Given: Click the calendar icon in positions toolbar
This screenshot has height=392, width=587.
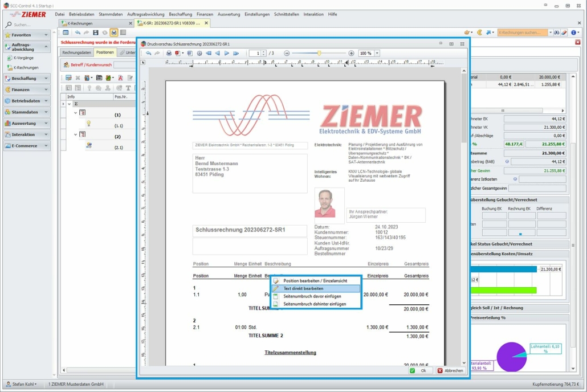Looking at the screenshot, I should click(x=99, y=78).
